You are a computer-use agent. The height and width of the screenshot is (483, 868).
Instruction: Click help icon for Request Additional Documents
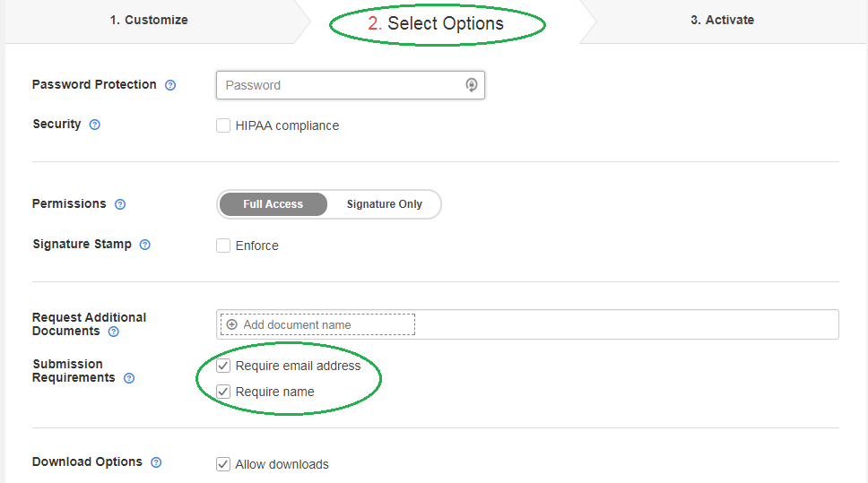click(114, 332)
